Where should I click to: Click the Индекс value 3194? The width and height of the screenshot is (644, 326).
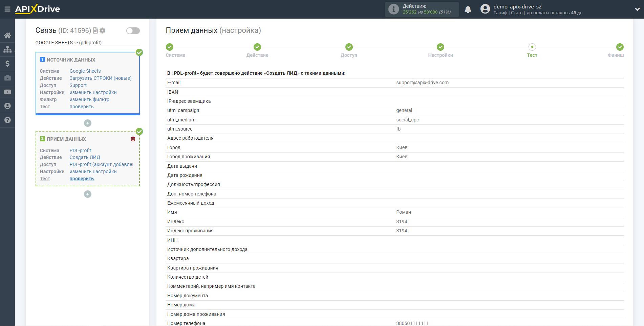pyautogui.click(x=402, y=222)
